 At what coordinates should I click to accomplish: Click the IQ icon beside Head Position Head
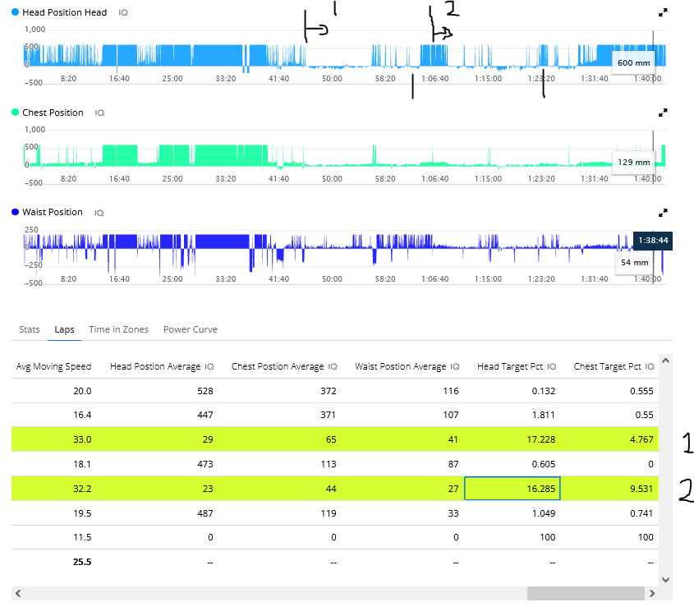point(123,13)
